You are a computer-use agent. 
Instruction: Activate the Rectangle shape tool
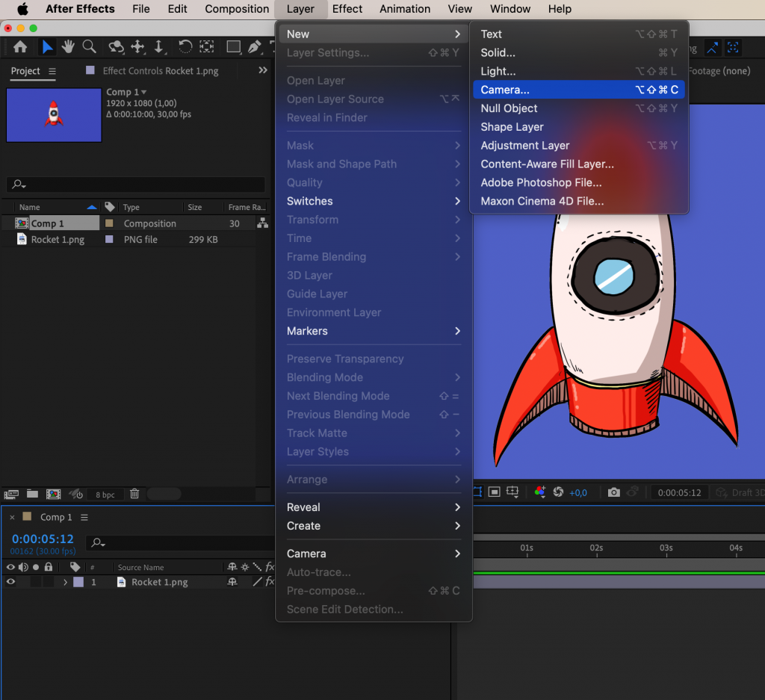coord(234,46)
